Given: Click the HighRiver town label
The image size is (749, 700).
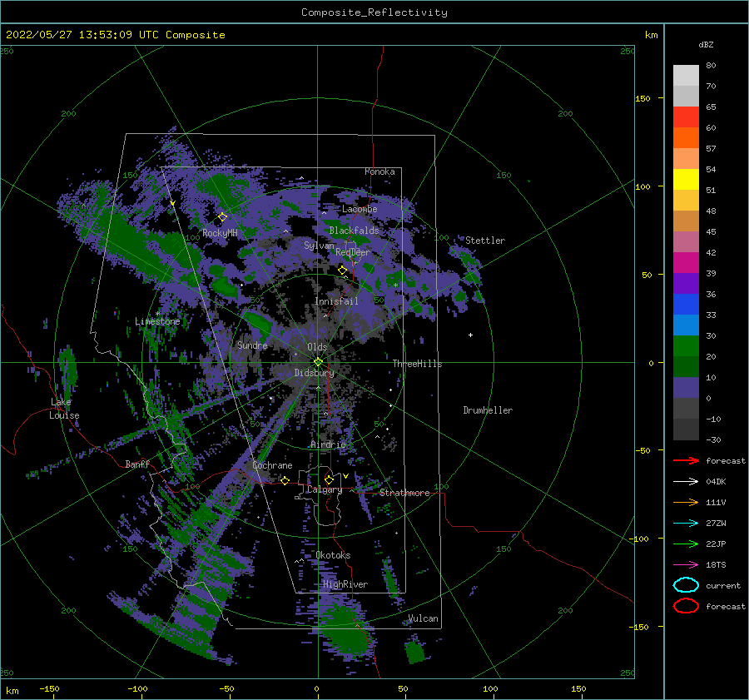Looking at the screenshot, I should coord(345,584).
